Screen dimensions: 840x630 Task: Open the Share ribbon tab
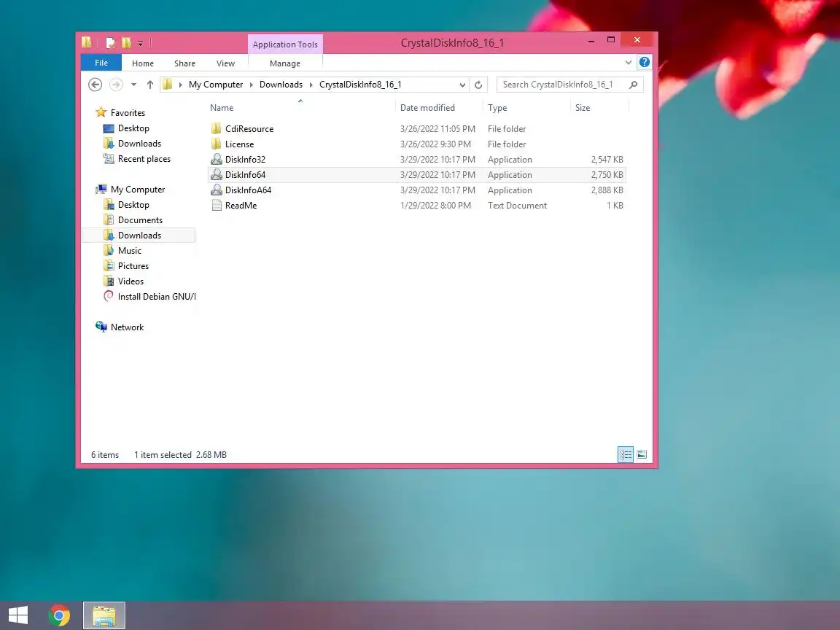point(184,63)
